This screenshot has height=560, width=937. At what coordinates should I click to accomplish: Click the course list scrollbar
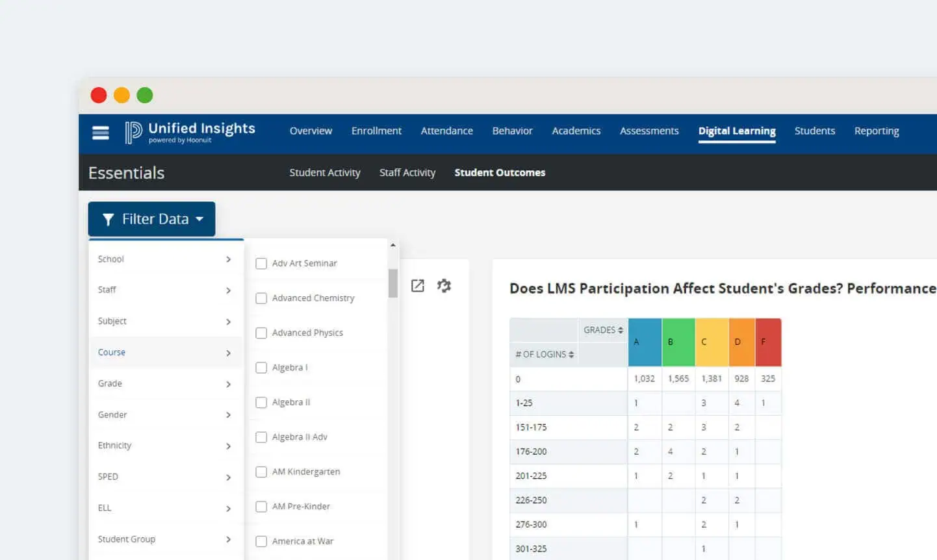(392, 284)
